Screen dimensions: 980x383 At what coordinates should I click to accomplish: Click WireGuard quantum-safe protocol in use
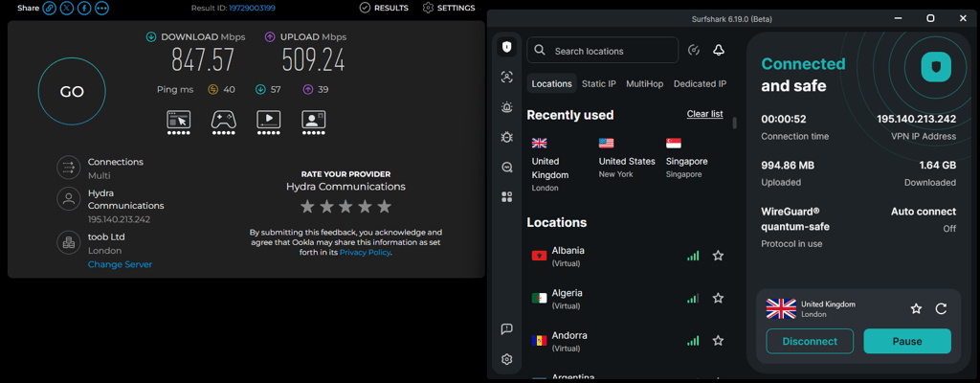coord(795,227)
